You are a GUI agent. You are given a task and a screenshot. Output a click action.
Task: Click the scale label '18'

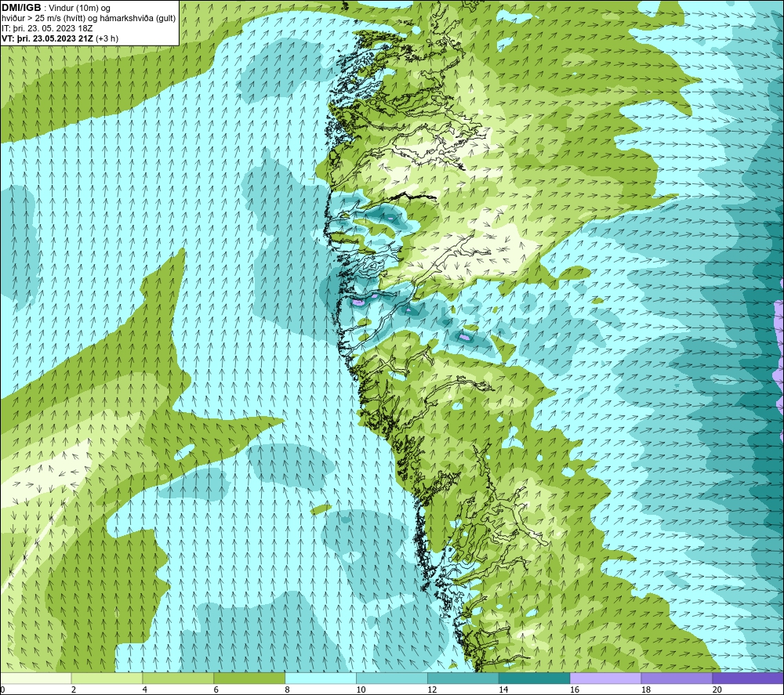646,690
